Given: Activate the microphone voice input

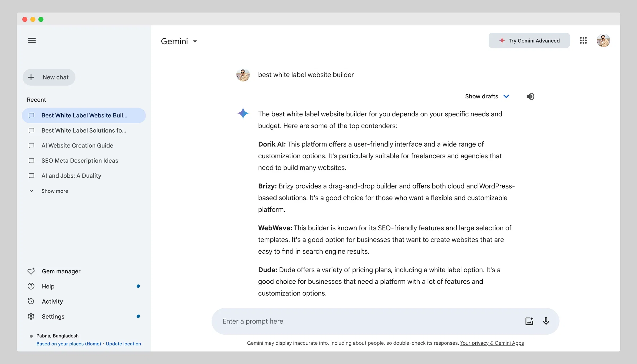Looking at the screenshot, I should [x=546, y=321].
